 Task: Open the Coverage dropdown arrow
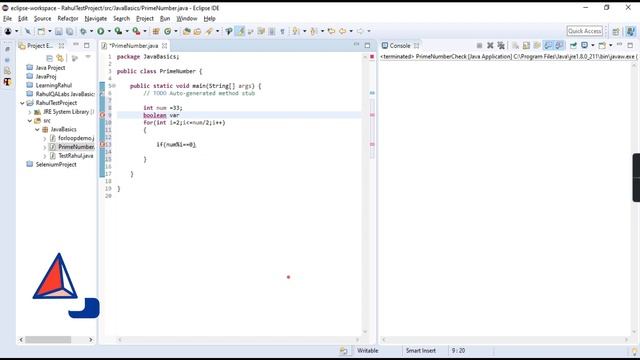tap(127, 31)
